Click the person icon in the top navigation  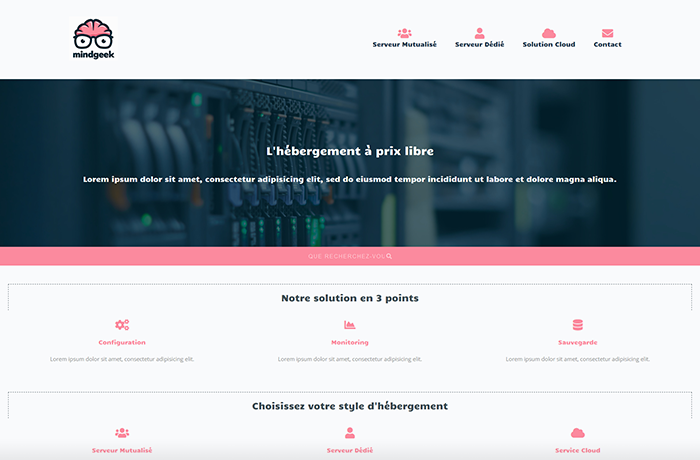(479, 33)
